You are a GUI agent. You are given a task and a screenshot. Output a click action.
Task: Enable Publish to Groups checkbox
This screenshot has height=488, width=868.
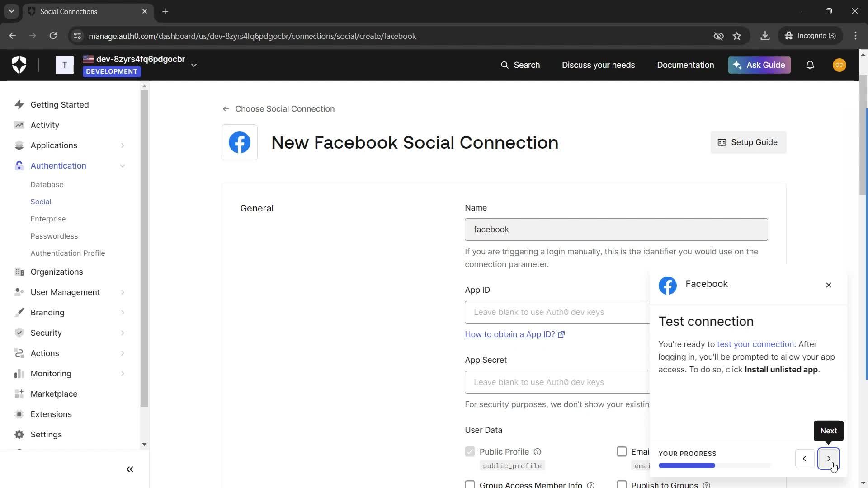[x=622, y=484]
